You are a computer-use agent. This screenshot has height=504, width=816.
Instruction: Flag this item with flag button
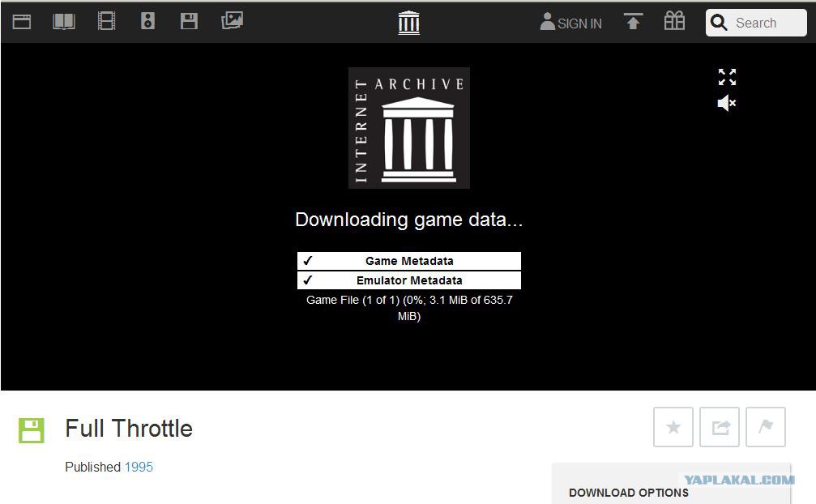(x=766, y=427)
